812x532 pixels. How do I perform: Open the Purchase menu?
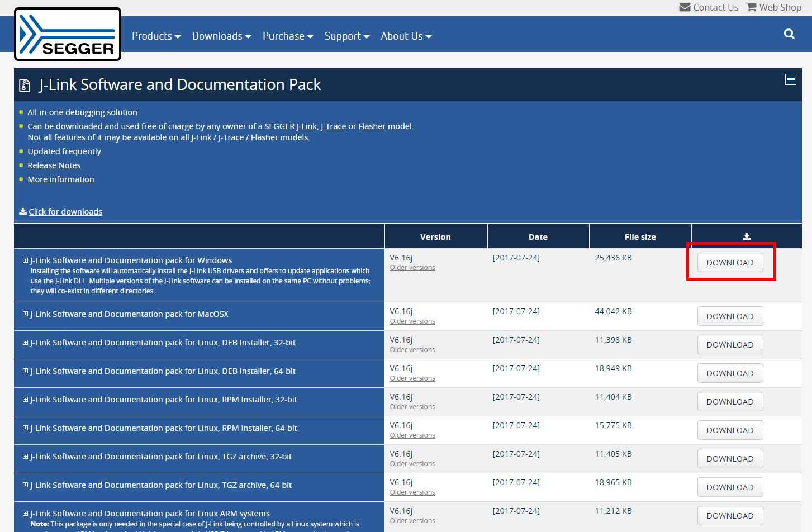point(288,36)
